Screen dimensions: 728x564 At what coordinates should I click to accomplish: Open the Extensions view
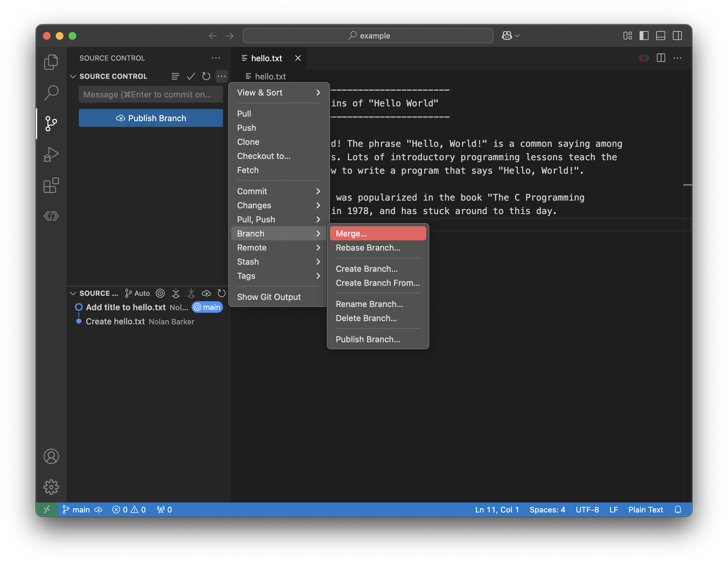[x=51, y=185]
